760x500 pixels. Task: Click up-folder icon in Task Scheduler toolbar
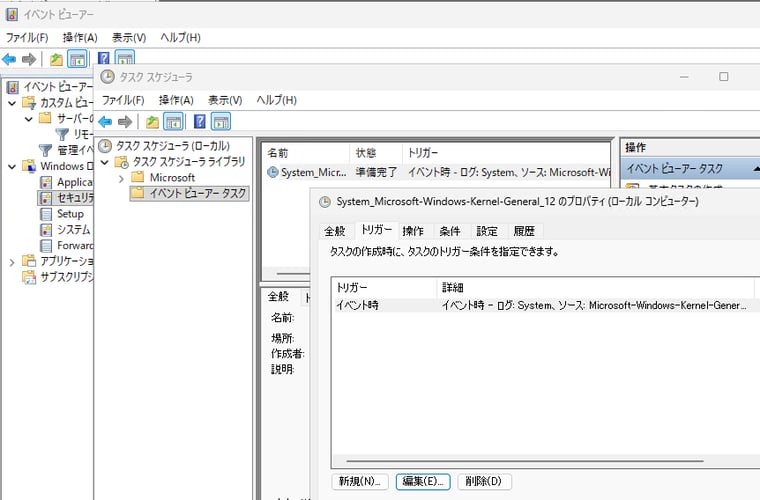pos(152,122)
